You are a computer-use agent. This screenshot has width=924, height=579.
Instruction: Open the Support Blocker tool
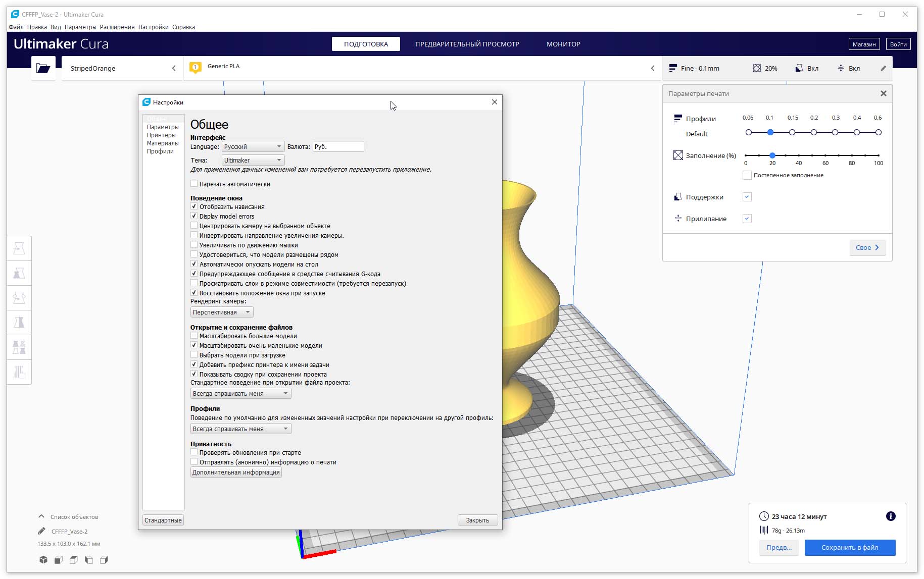coord(19,373)
